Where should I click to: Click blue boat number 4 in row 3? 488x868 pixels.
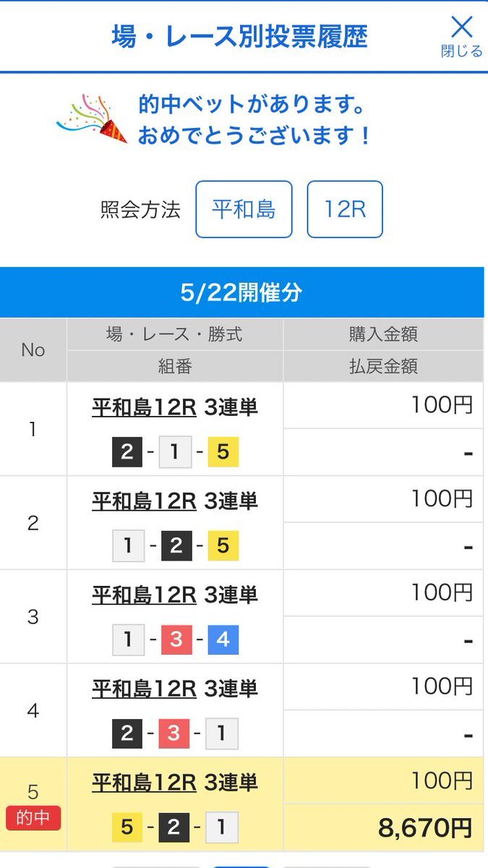[223, 640]
